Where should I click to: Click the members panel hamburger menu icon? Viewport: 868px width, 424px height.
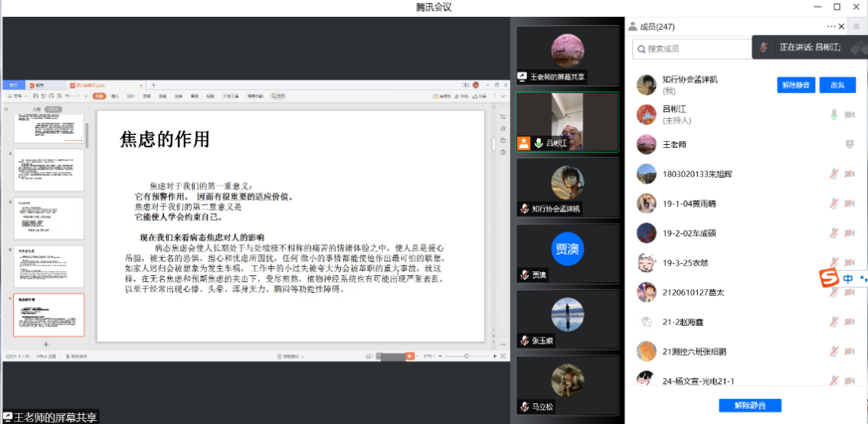(856, 26)
